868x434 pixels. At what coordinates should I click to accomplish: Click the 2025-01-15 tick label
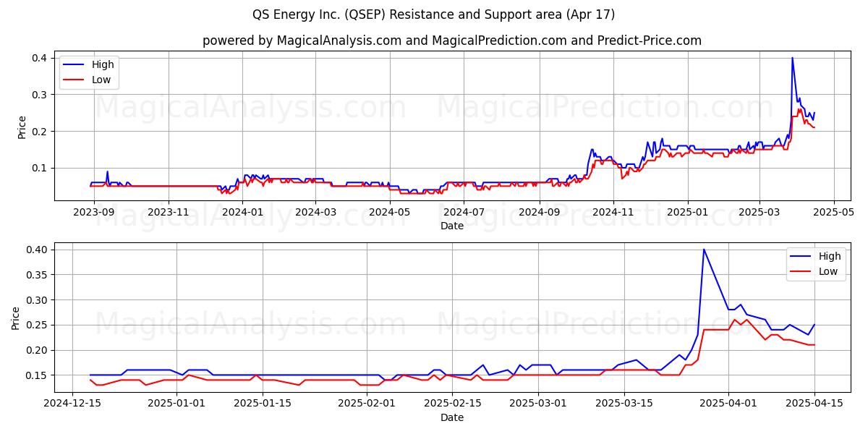pyautogui.click(x=263, y=404)
